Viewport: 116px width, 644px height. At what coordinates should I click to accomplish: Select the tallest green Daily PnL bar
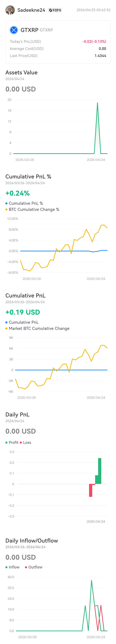click(100, 471)
